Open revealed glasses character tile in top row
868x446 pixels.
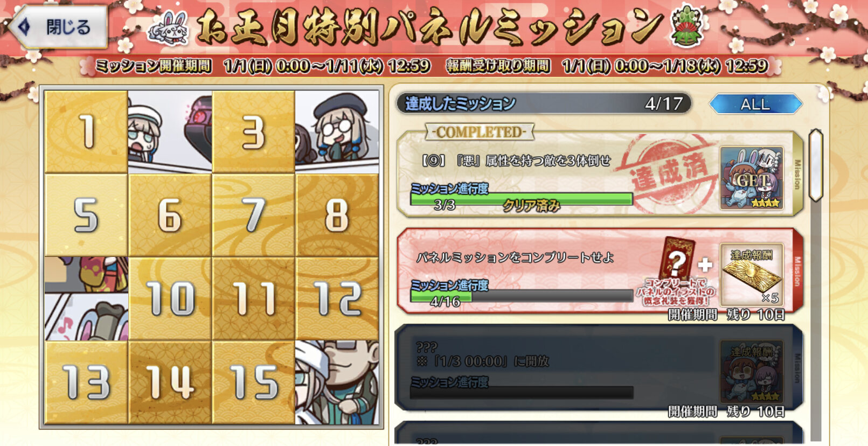pos(337,131)
